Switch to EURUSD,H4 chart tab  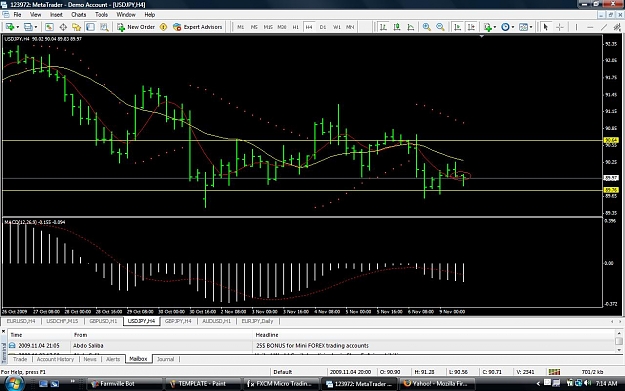(21, 321)
